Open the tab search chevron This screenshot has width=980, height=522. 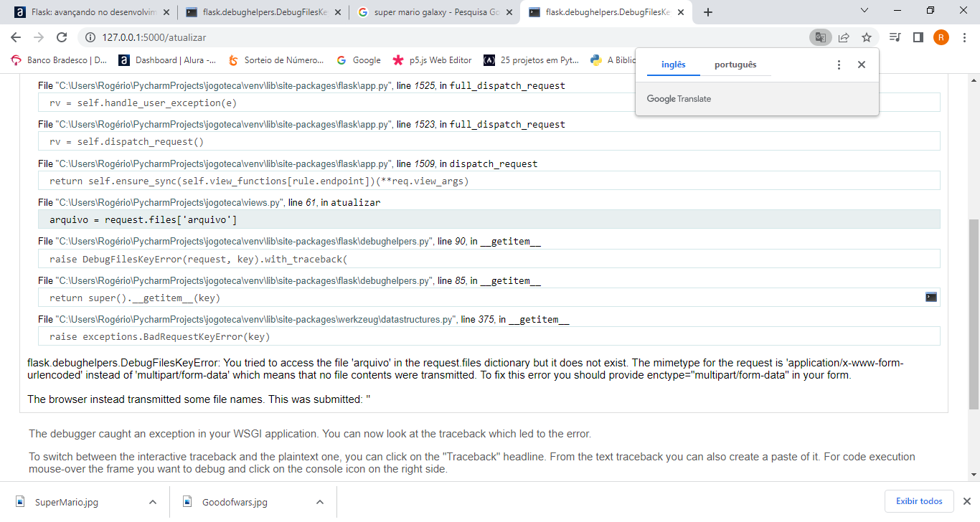(x=864, y=11)
